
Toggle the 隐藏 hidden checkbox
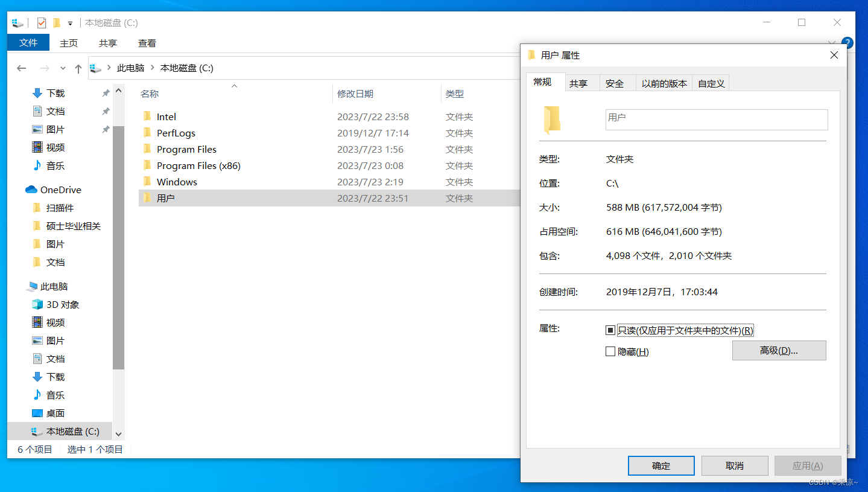click(610, 351)
